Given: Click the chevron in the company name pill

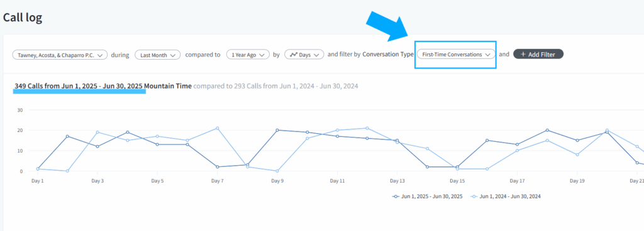Looking at the screenshot, I should (x=100, y=55).
